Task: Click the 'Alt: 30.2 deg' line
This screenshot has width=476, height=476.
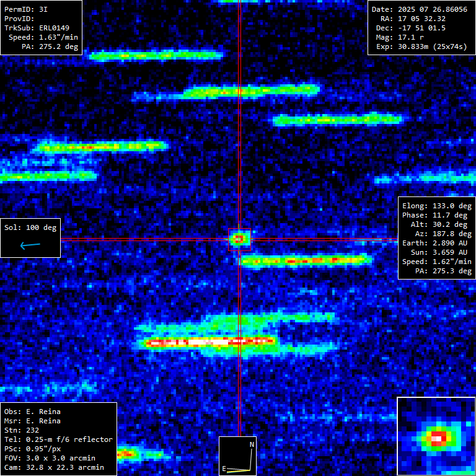Action: point(439,224)
